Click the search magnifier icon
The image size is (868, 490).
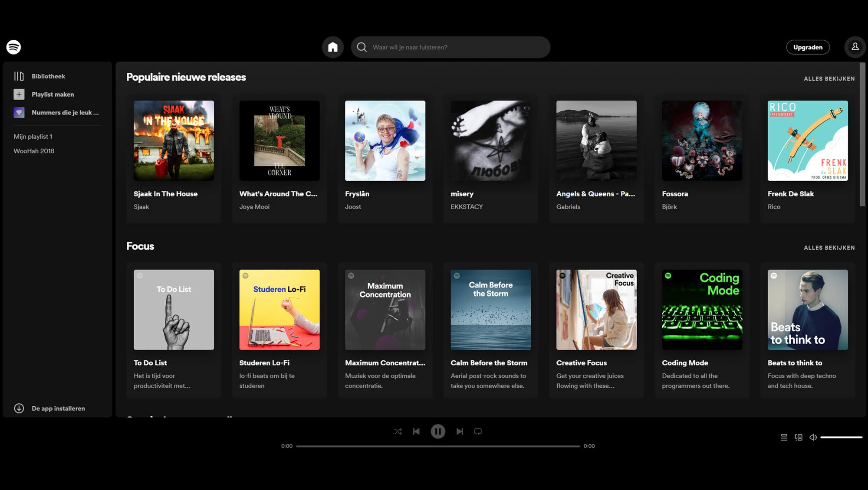point(362,47)
